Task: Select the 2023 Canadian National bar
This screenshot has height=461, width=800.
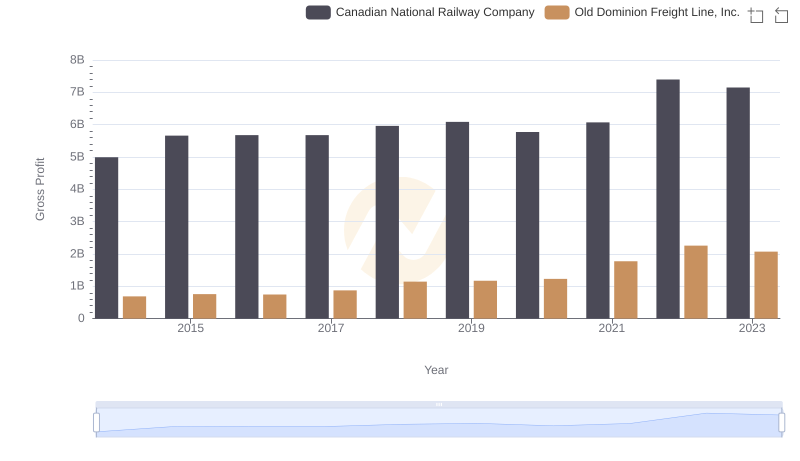Action: [738, 203]
